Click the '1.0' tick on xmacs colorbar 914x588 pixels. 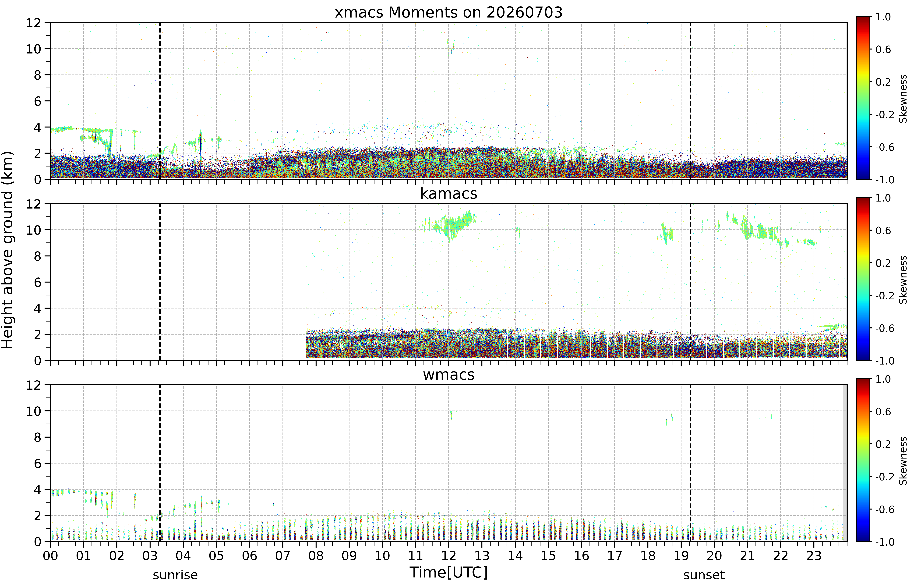tap(883, 17)
